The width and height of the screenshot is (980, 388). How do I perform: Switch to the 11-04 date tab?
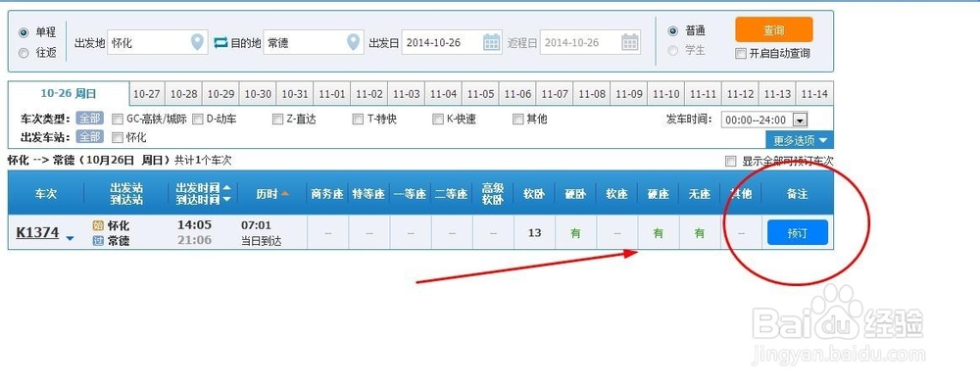click(443, 94)
